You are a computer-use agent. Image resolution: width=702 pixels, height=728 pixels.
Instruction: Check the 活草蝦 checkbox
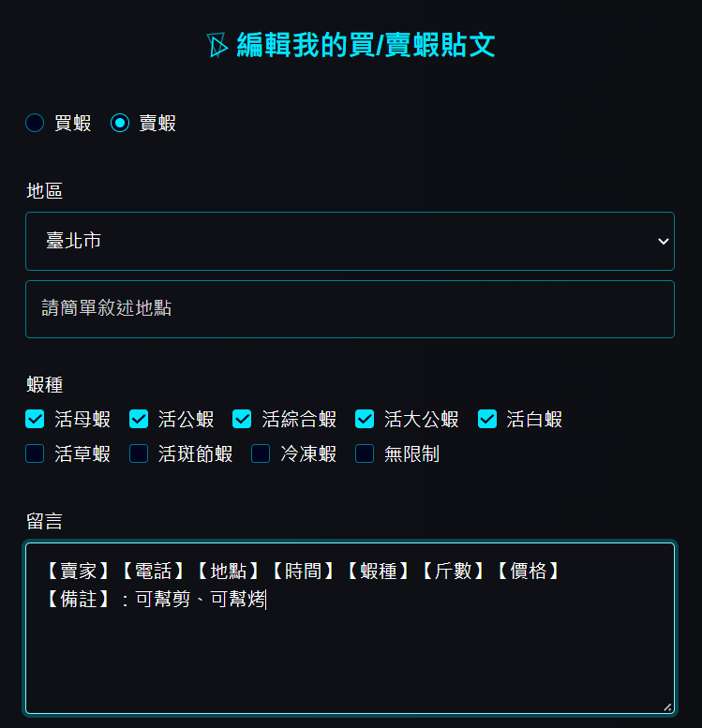pyautogui.click(x=35, y=453)
